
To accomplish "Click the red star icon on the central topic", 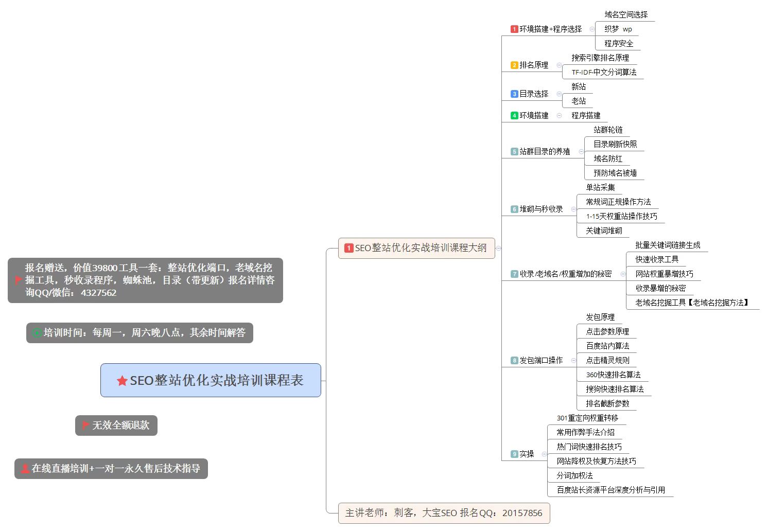I will click(121, 382).
